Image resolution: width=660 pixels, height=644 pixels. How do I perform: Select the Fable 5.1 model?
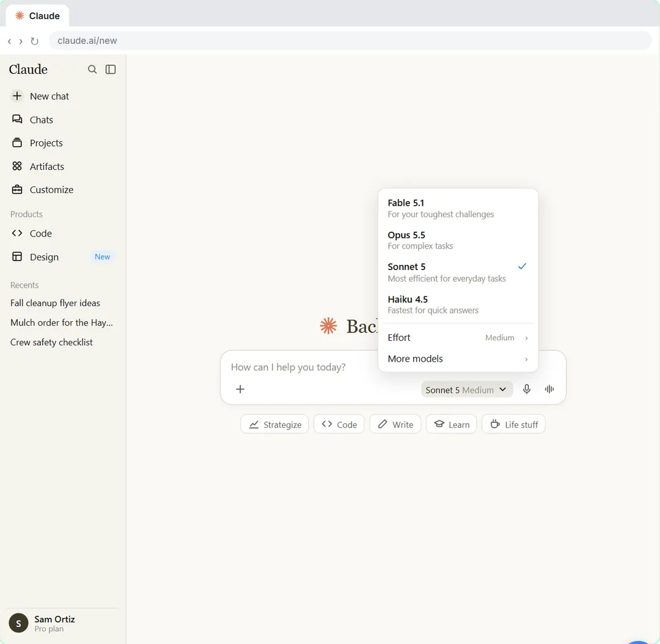click(458, 208)
